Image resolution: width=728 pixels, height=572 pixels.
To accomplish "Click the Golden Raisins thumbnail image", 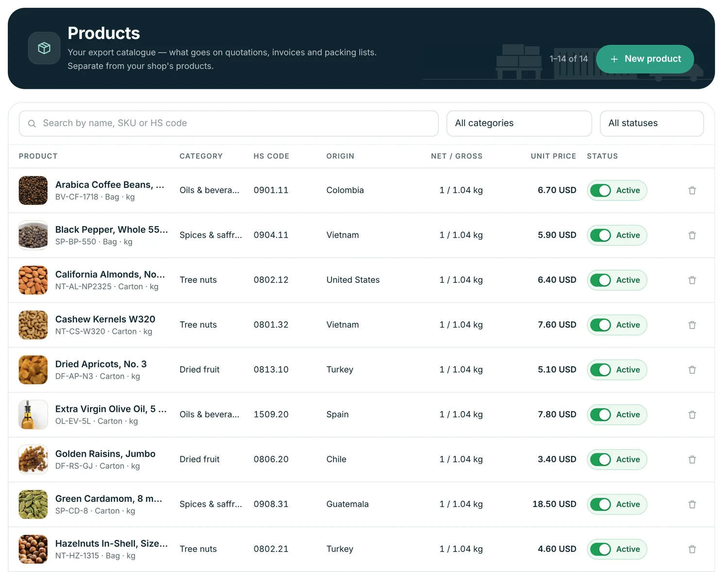I will pos(33,460).
